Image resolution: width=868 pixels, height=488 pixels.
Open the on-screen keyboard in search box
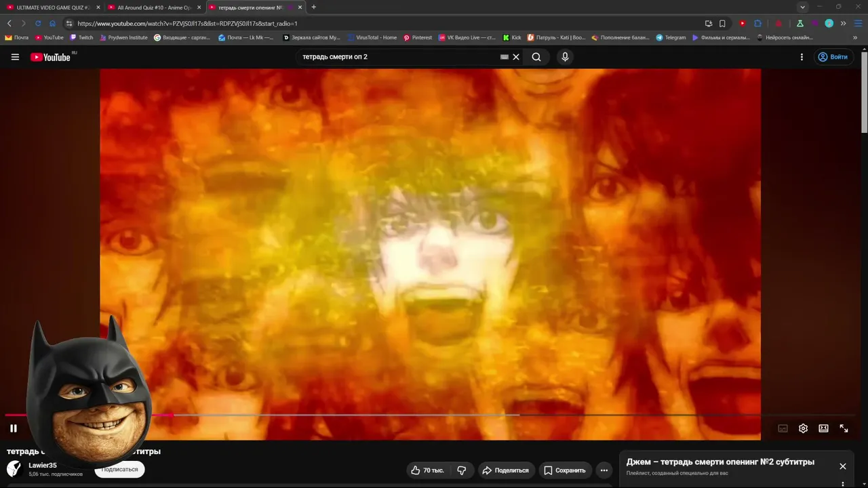[504, 57]
